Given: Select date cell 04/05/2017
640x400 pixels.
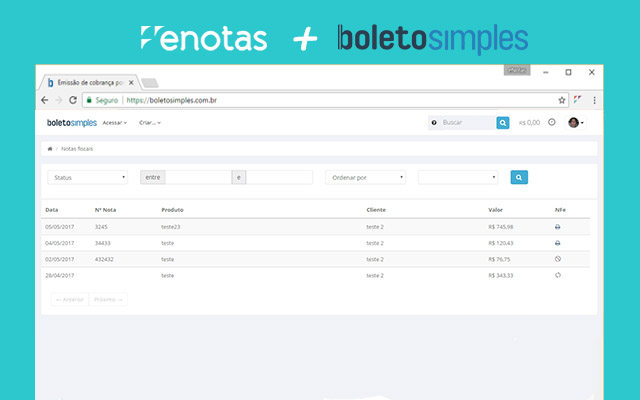Looking at the screenshot, I should click(60, 243).
